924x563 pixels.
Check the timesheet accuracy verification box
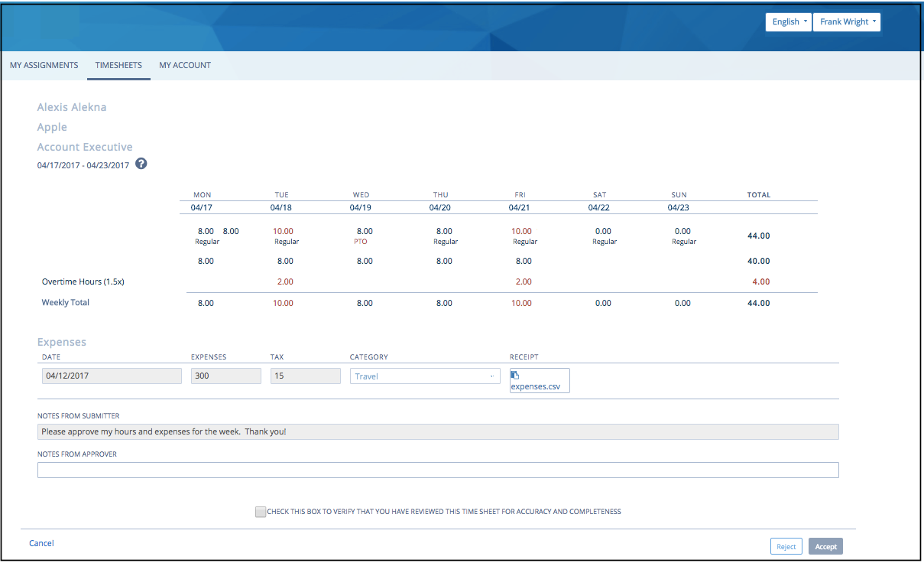[261, 512]
